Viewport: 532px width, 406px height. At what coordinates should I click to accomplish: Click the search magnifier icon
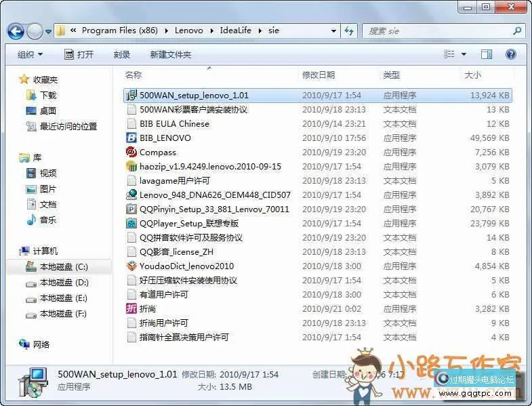coord(517,31)
